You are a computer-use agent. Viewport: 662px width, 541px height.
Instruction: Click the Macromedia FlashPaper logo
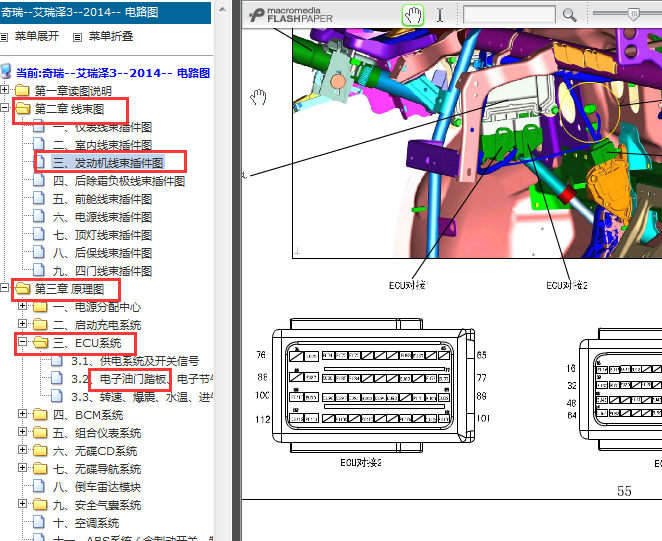[290, 15]
